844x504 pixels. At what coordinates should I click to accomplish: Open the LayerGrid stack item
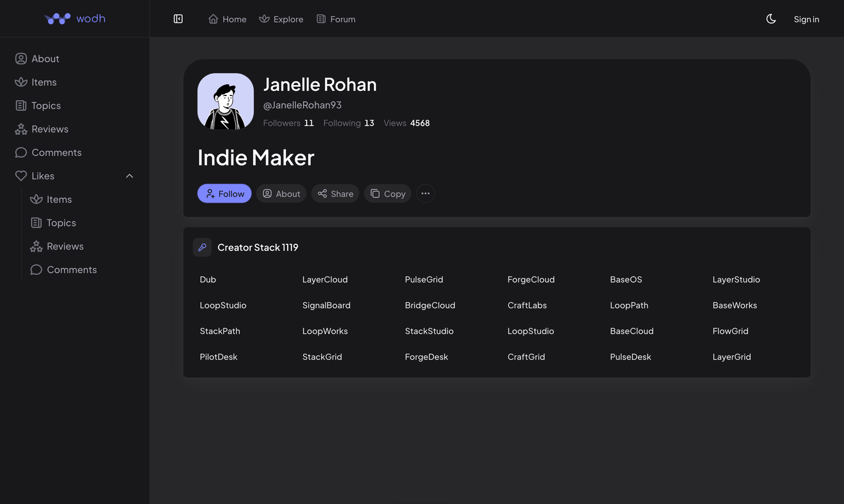732,357
